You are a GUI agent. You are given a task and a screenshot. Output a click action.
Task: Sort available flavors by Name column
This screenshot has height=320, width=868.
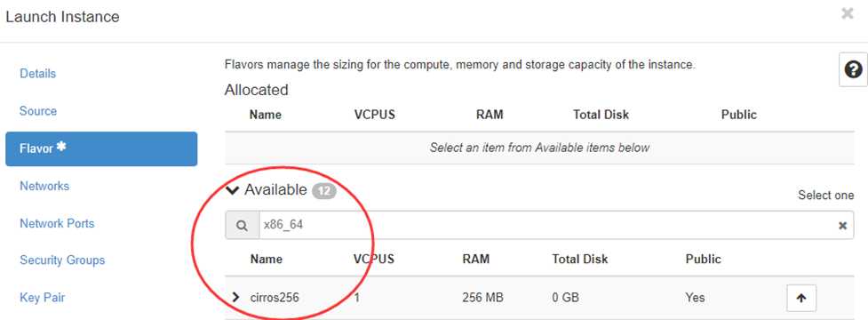[x=266, y=259]
